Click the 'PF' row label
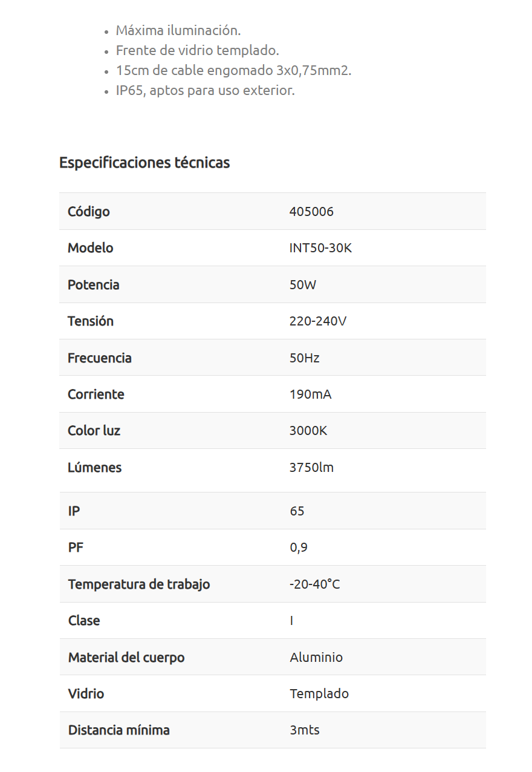This screenshot has width=532, height=772. [x=76, y=548]
